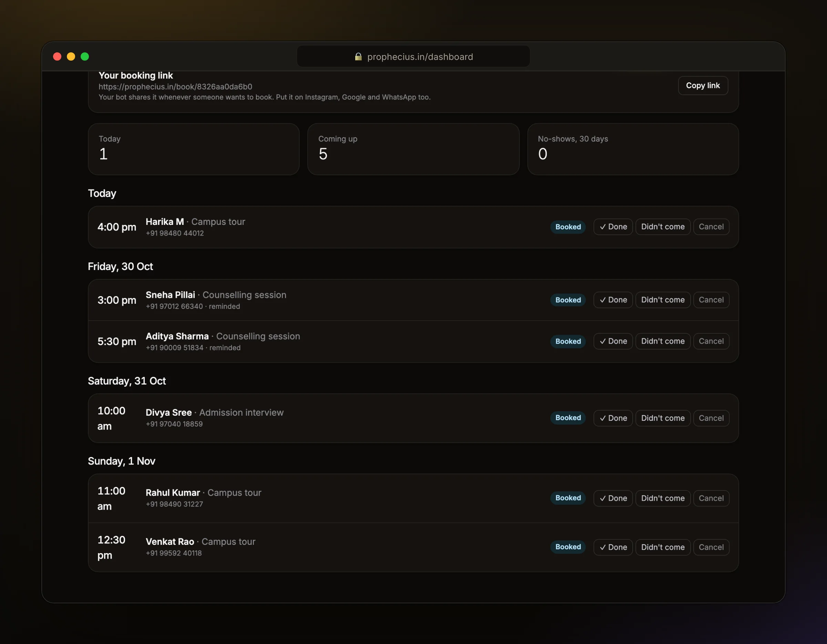Cancel Aditya Sharma's counselling session
Screen dimensions: 827x644
(711, 341)
